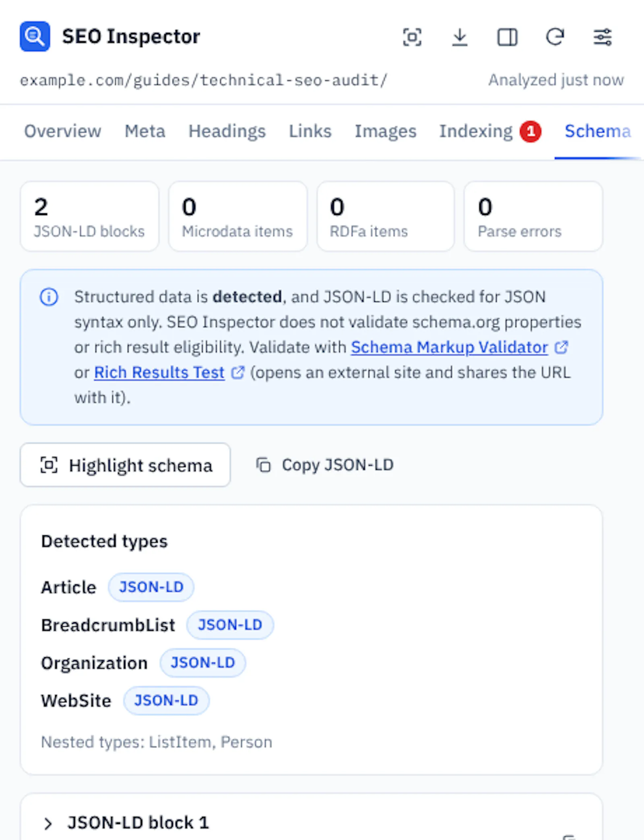Image resolution: width=644 pixels, height=840 pixels.
Task: Click the URL example.com/guides/technical-seo-audit/
Action: [x=204, y=80]
